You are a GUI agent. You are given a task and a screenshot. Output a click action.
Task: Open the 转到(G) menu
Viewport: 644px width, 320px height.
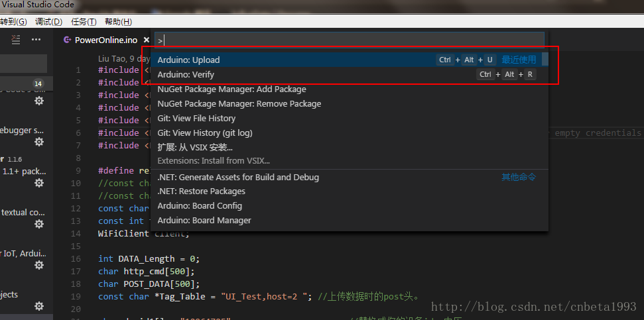point(13,22)
